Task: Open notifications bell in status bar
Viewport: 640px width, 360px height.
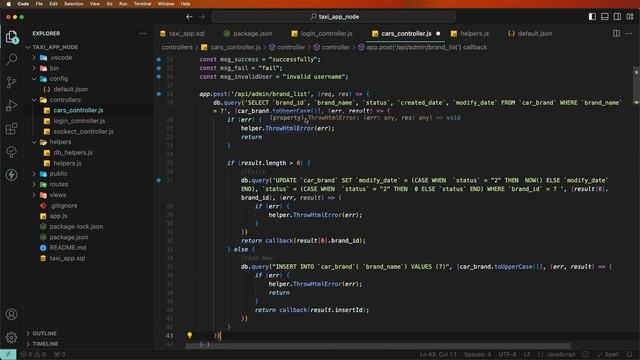Action: (629, 354)
